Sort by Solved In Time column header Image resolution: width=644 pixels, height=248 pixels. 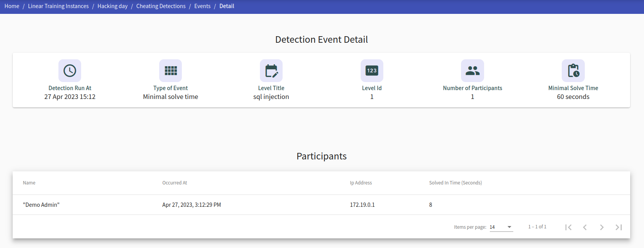coord(456,183)
